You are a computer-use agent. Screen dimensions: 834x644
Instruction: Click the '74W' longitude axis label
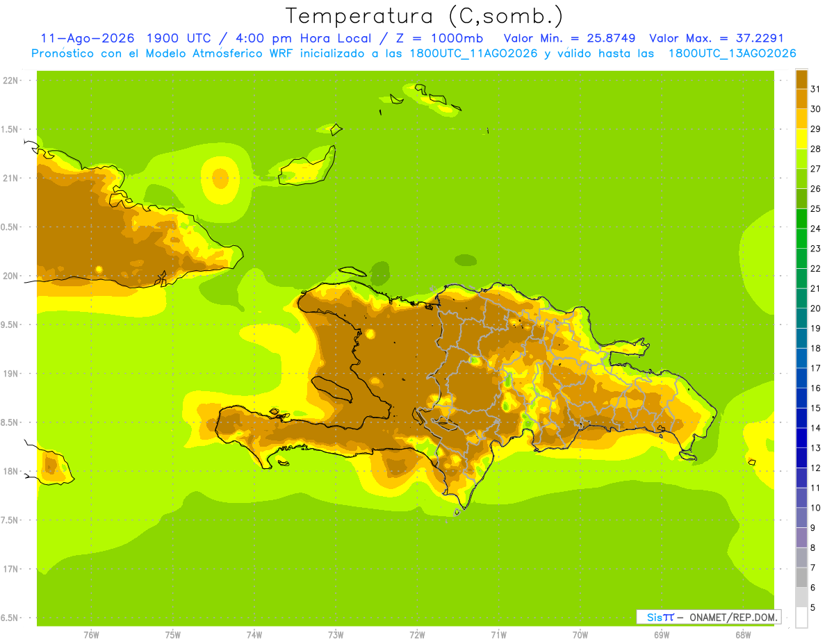(x=254, y=635)
